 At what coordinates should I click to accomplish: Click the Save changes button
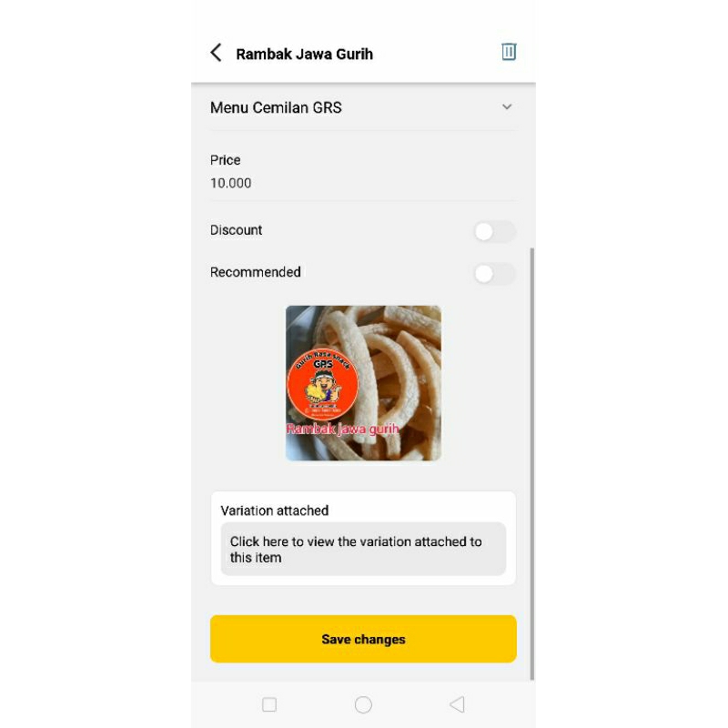tap(363, 639)
